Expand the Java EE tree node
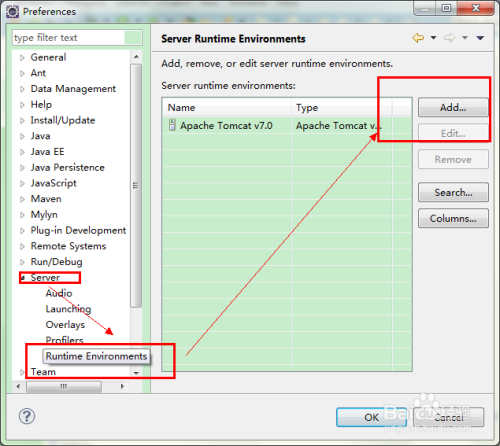 (x=22, y=152)
